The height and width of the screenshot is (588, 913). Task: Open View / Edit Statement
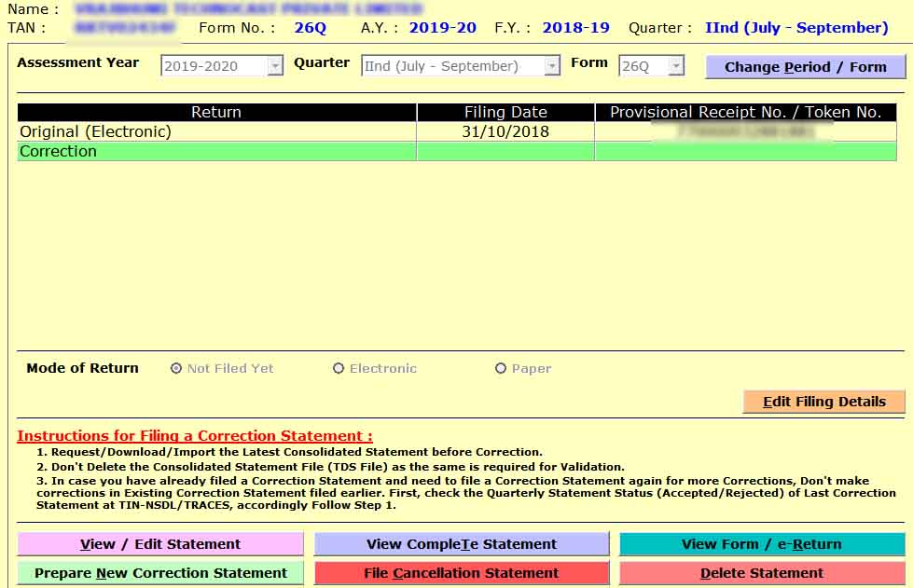(x=160, y=544)
